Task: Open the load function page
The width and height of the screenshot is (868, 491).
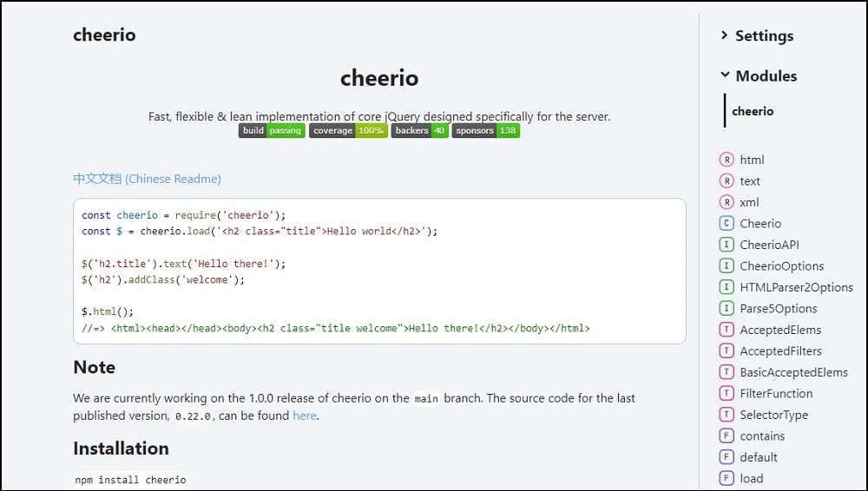Action: pos(751,478)
